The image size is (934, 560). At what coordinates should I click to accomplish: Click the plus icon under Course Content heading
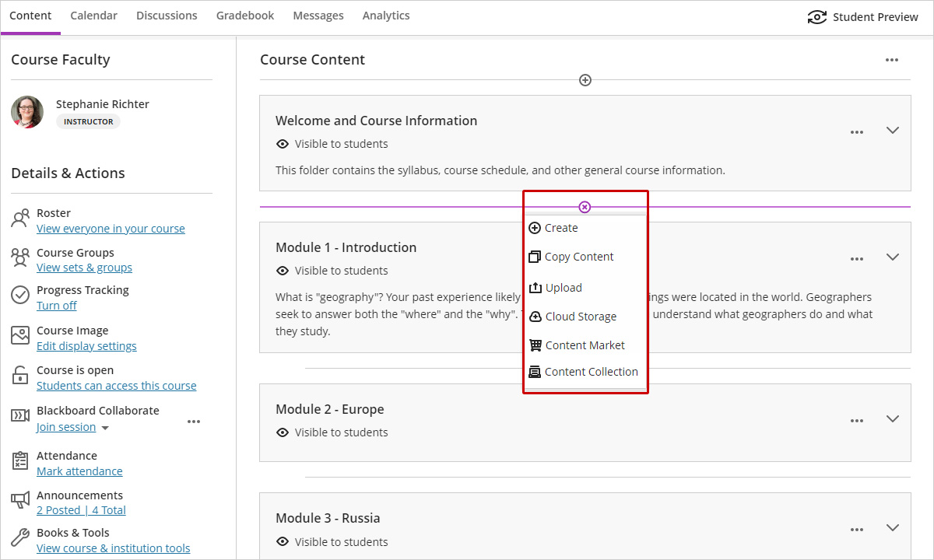[585, 80]
